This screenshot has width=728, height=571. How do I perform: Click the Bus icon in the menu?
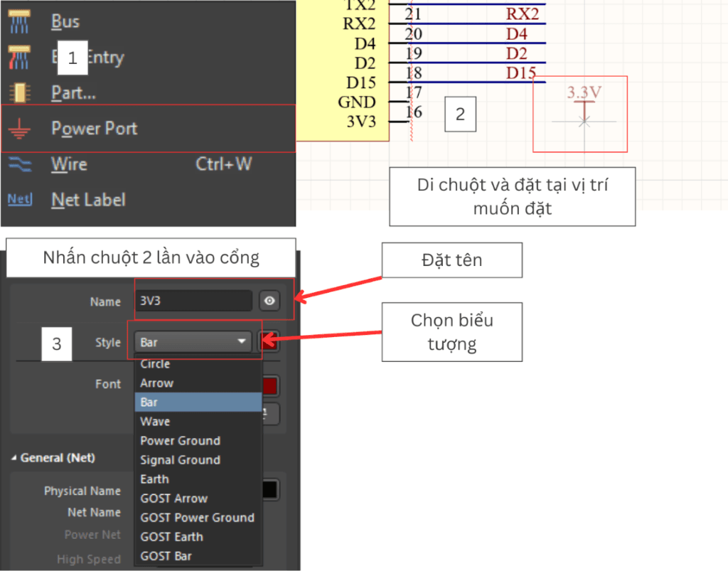(x=18, y=22)
